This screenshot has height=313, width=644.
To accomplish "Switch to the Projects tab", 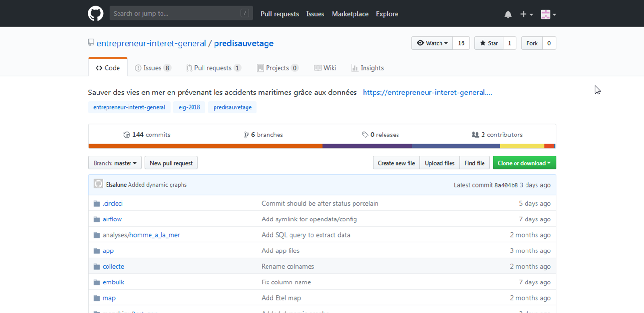I will pos(278,68).
